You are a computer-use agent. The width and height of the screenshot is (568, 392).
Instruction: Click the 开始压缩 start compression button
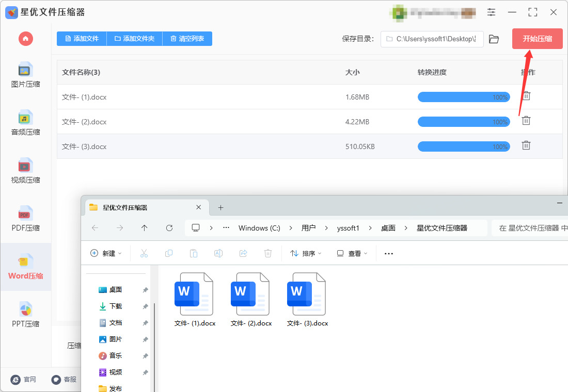click(537, 39)
